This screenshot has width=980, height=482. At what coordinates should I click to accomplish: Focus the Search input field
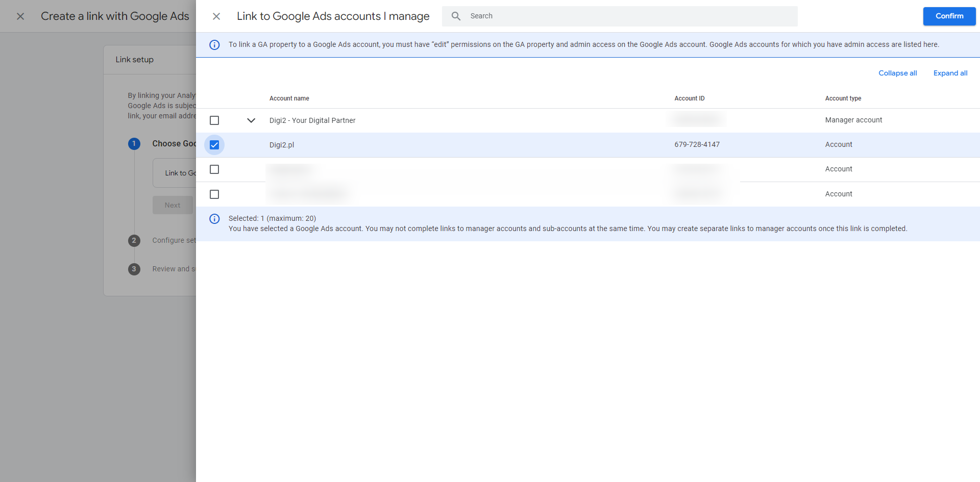620,16
